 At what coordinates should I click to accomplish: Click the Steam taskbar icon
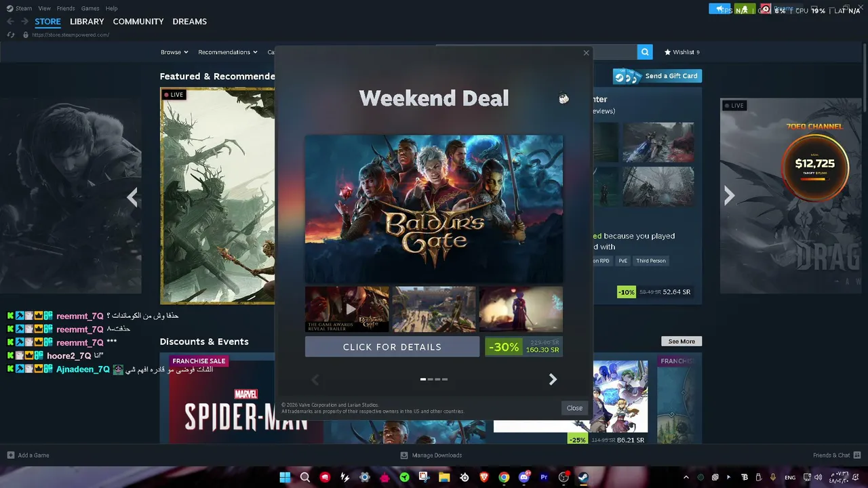coord(583,477)
